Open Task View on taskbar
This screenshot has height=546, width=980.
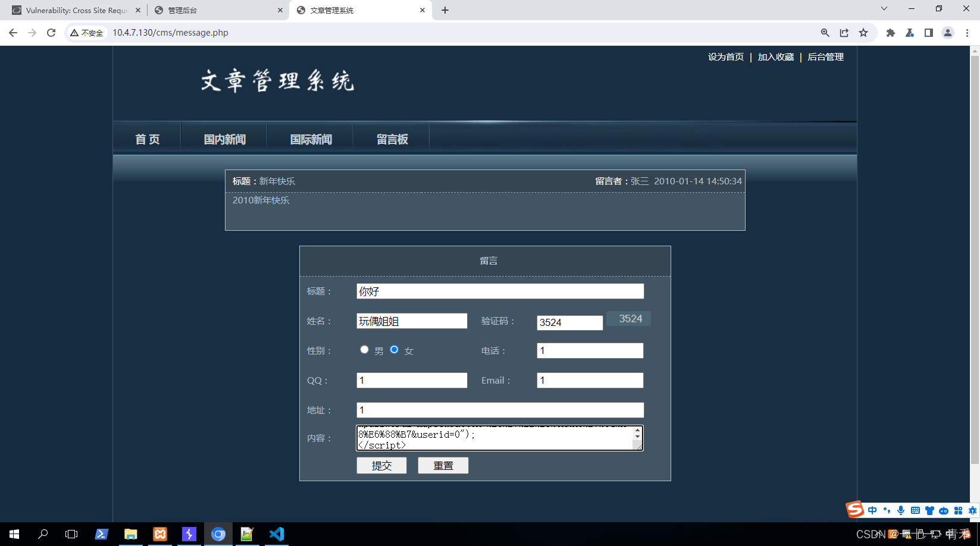click(x=71, y=534)
